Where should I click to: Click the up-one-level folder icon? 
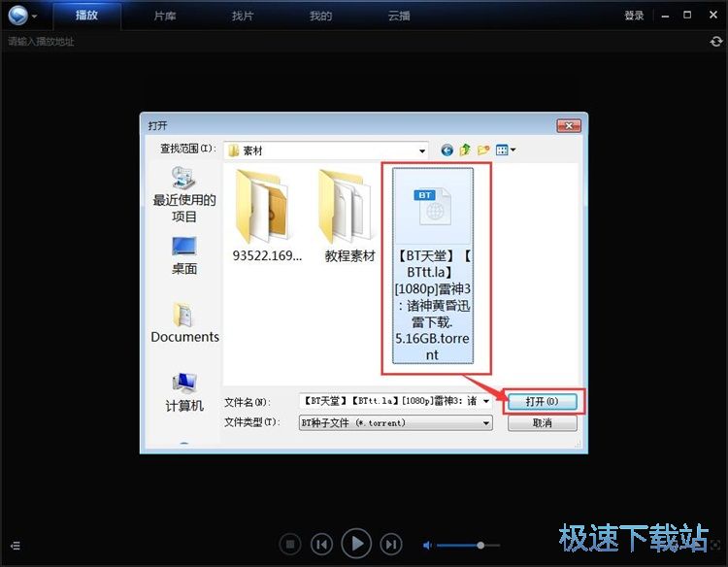(465, 150)
